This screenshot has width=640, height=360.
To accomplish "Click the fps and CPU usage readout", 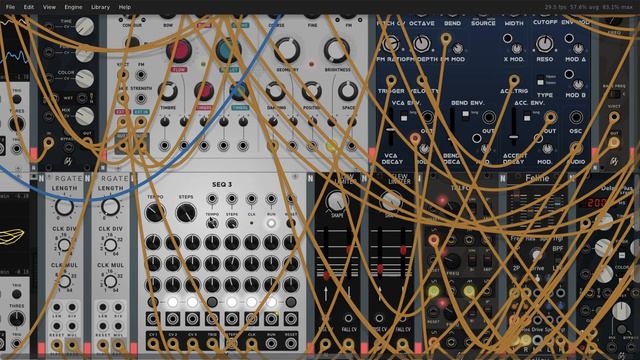I will click(x=588, y=7).
